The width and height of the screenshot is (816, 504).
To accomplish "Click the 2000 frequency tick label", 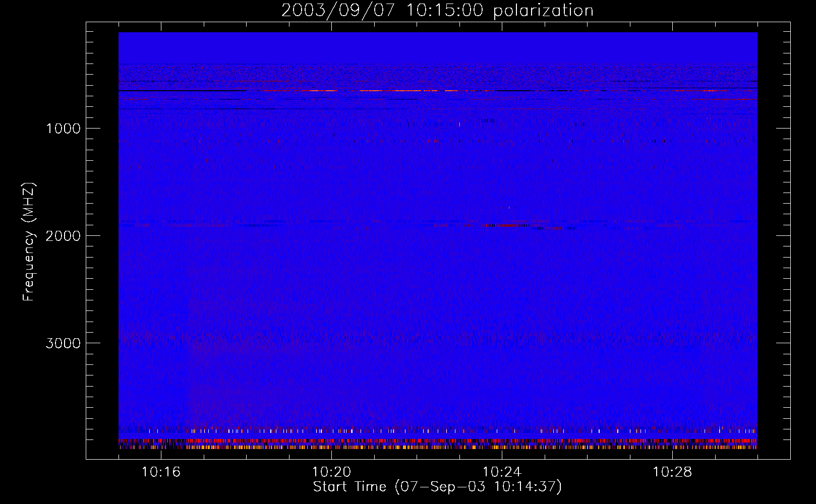I will 63,236.
